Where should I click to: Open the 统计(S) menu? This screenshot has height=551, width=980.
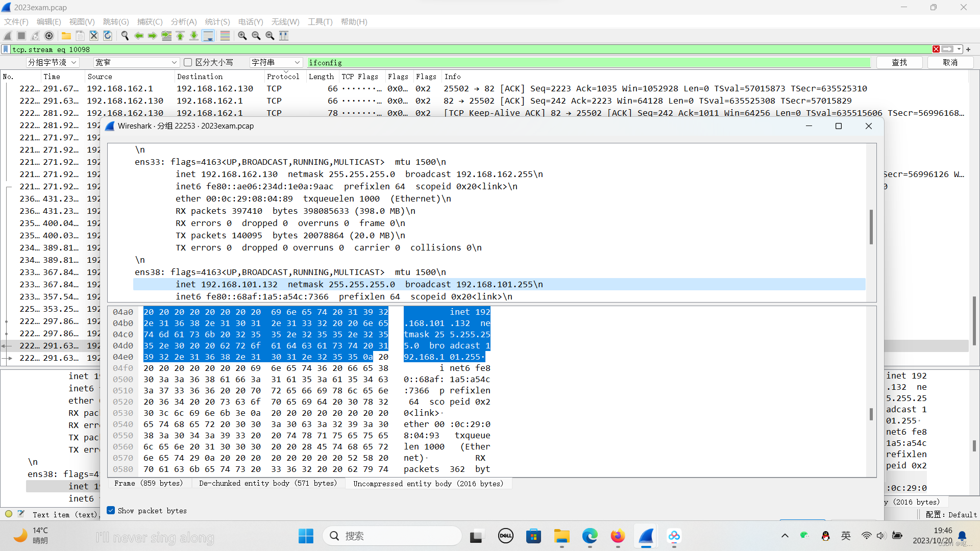pos(217,22)
